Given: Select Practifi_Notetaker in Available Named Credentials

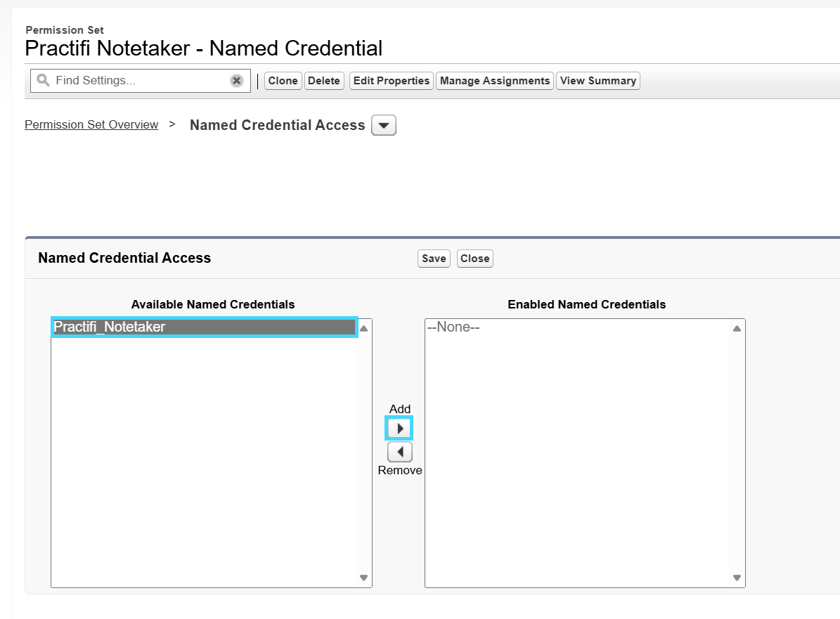Looking at the screenshot, I should 204,327.
